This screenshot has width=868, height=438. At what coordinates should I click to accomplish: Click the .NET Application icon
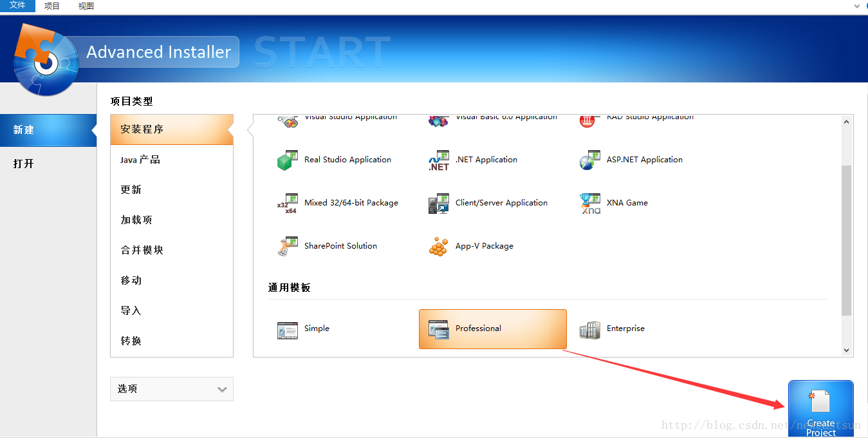coord(439,160)
